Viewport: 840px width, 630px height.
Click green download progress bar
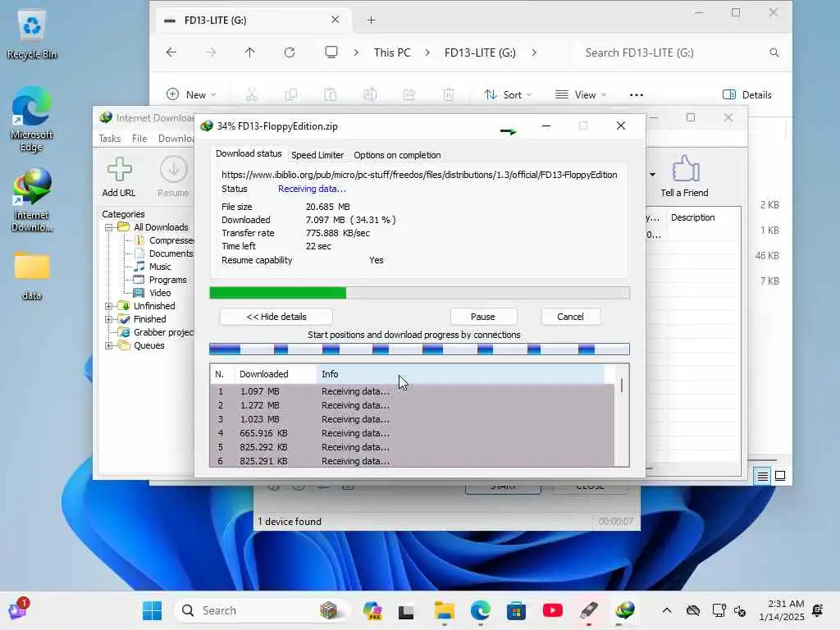coord(419,293)
